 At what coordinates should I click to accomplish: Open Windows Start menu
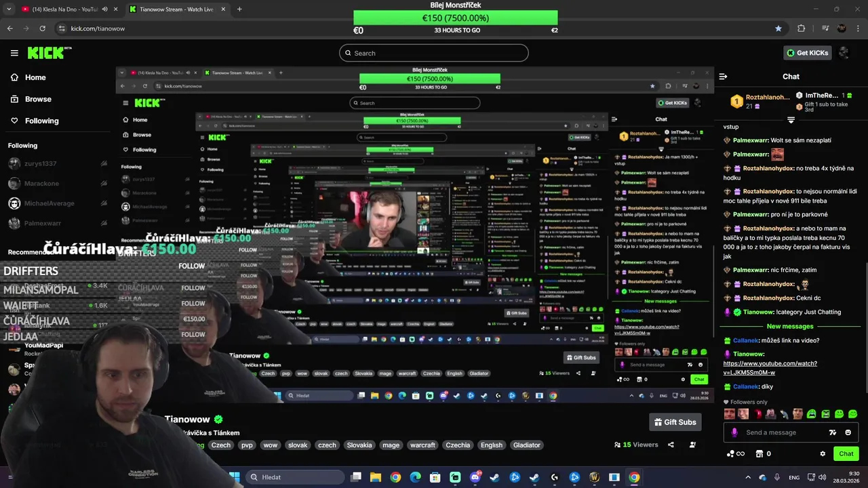click(235, 477)
